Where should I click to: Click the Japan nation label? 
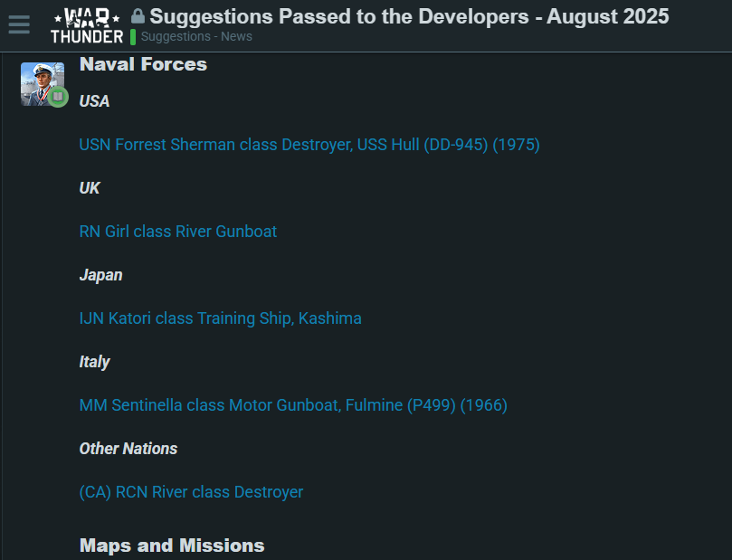100,275
